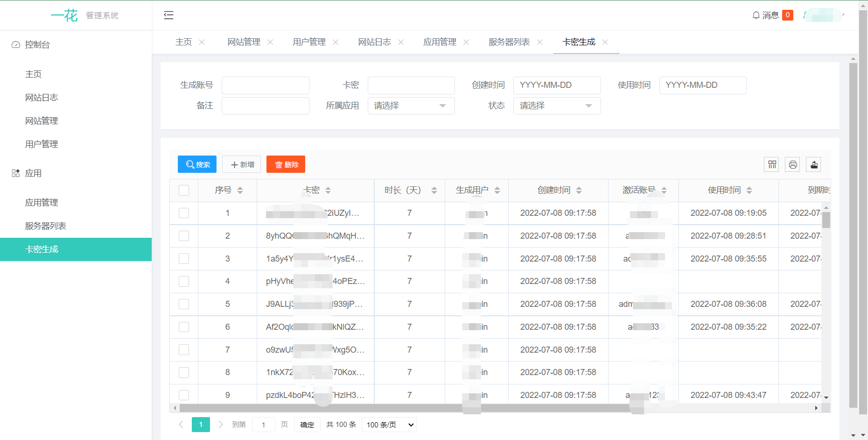
Task: Click the next page arrow in pagination
Action: click(x=220, y=425)
